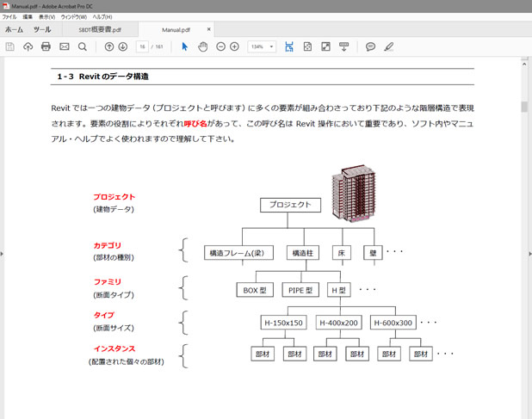The width and height of the screenshot is (532, 419).
Task: Click the 壁 category box
Action: point(373,253)
